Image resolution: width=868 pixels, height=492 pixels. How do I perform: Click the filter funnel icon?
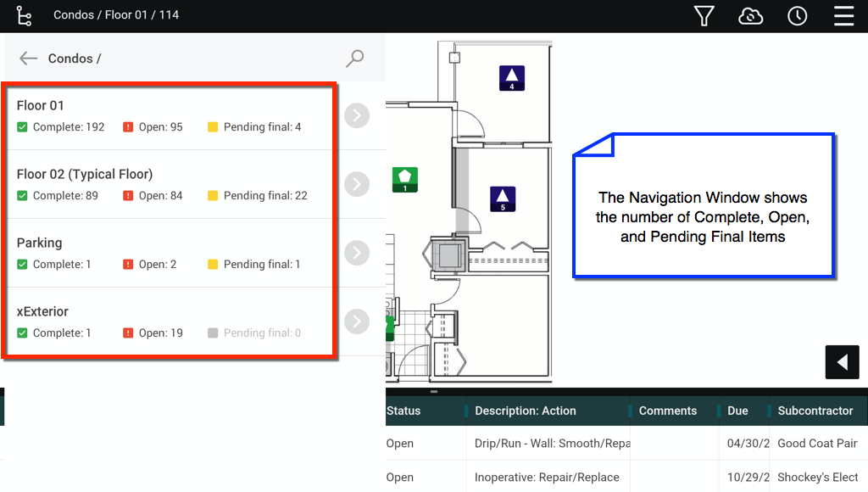[x=704, y=16]
